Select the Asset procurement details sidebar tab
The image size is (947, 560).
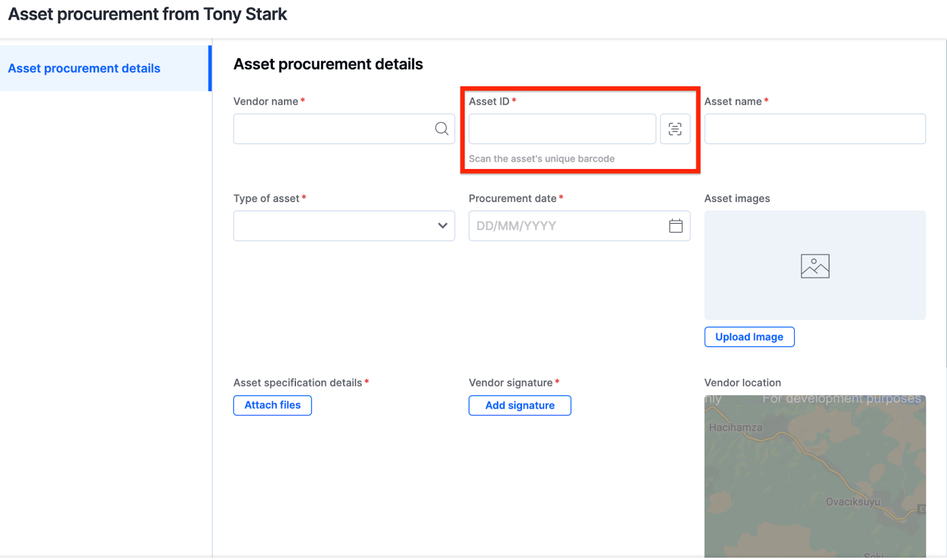[x=84, y=69]
